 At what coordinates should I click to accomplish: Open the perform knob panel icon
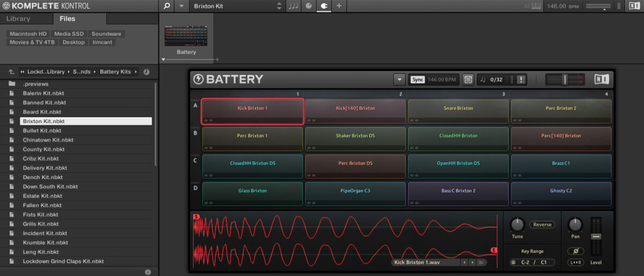309,6
